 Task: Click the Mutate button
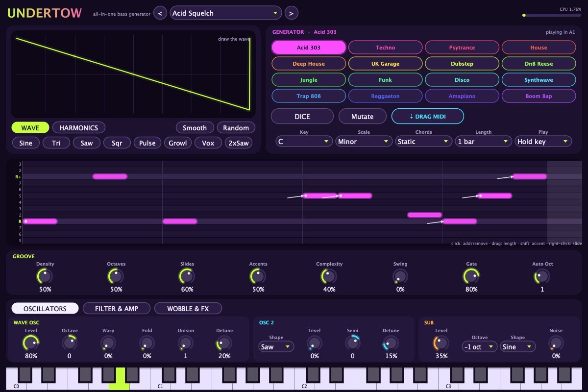coord(363,117)
